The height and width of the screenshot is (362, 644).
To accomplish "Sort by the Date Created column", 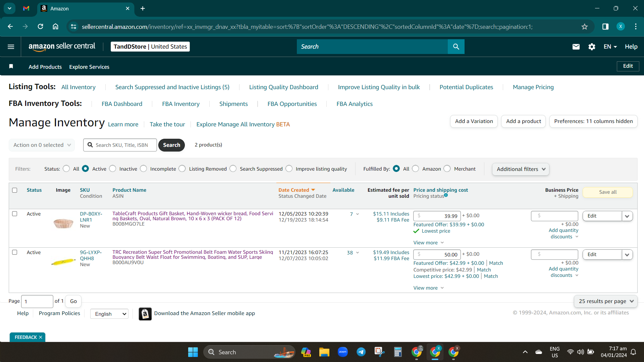I will coord(297,190).
